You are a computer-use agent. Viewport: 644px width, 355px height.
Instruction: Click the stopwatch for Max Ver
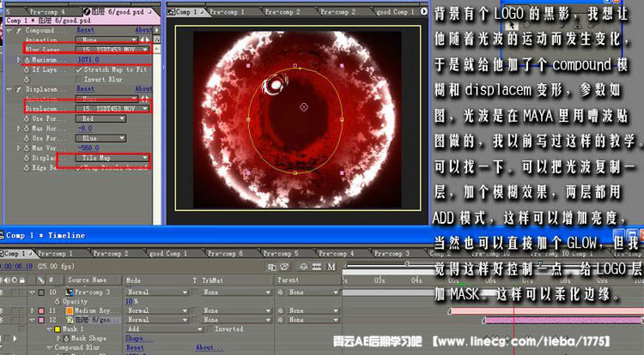click(27, 148)
